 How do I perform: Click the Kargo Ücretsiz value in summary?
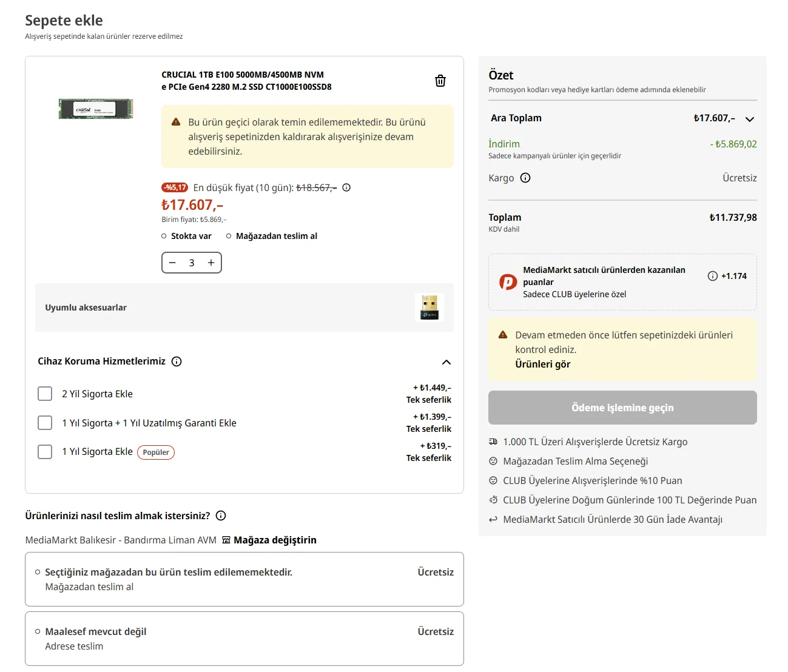[x=739, y=178]
